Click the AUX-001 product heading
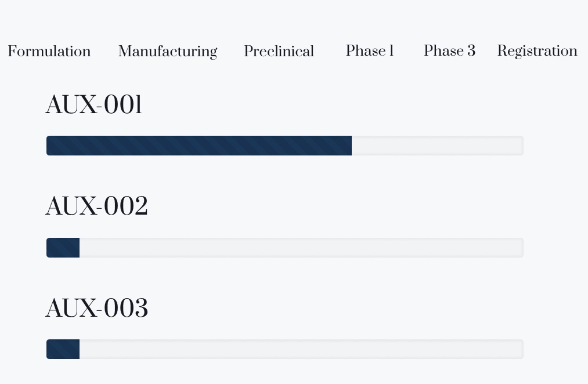This screenshot has height=384, width=588. pyautogui.click(x=94, y=106)
